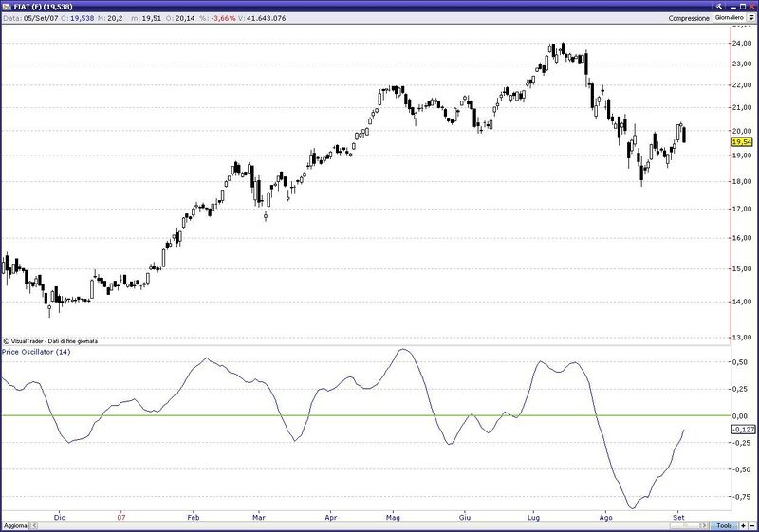Click the Feb marker on the time axis

coord(193,517)
